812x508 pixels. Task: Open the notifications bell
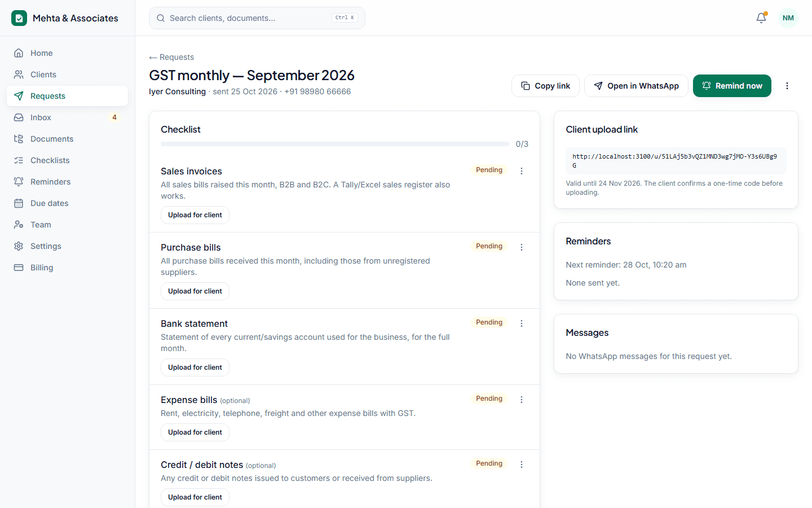pyautogui.click(x=761, y=18)
